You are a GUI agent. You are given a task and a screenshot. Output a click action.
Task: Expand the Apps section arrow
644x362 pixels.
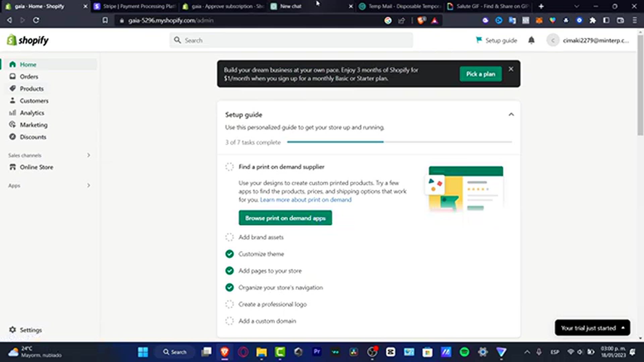point(89,185)
